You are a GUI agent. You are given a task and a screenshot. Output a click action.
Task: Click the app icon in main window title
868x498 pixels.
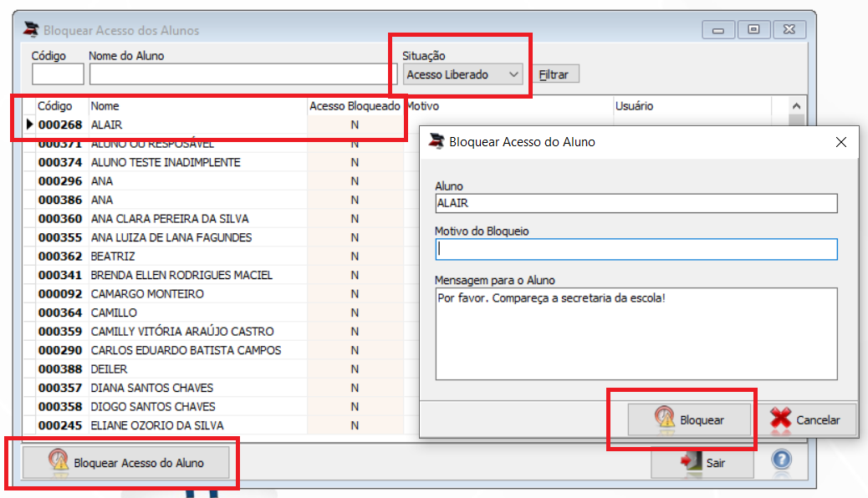point(31,29)
